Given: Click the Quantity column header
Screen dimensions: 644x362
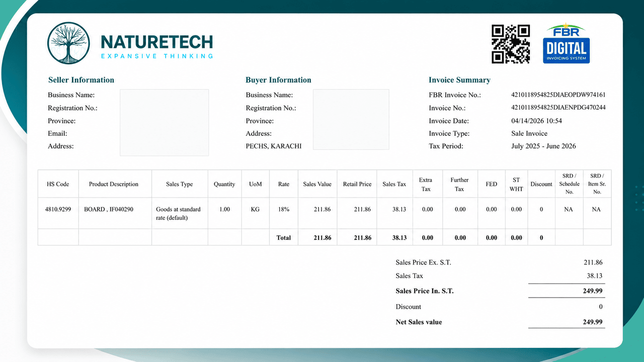Looking at the screenshot, I should [224, 184].
